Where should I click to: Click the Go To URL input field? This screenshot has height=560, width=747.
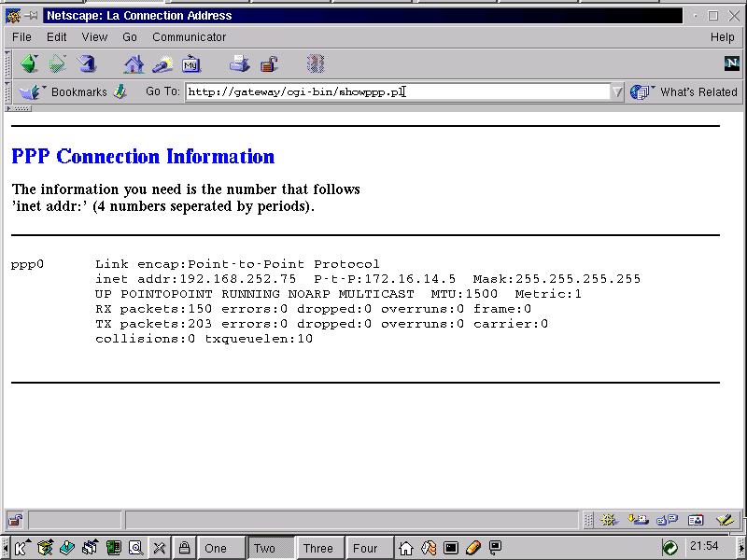tap(397, 91)
